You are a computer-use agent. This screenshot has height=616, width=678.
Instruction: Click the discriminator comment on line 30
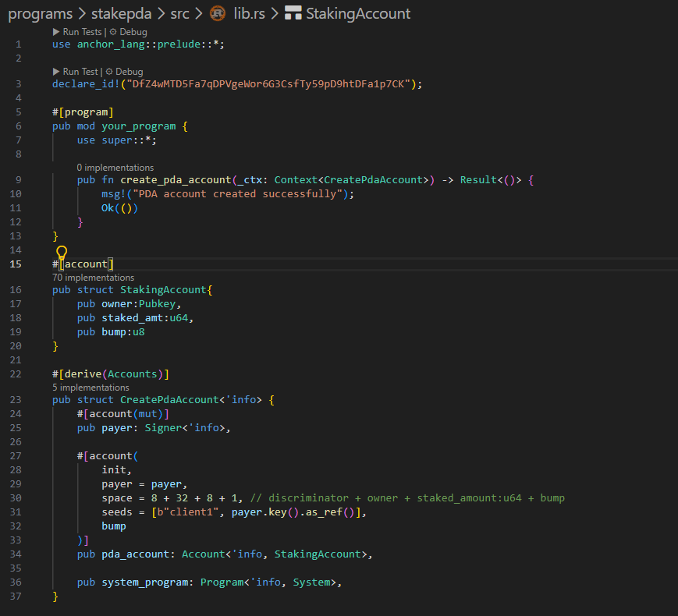(407, 498)
